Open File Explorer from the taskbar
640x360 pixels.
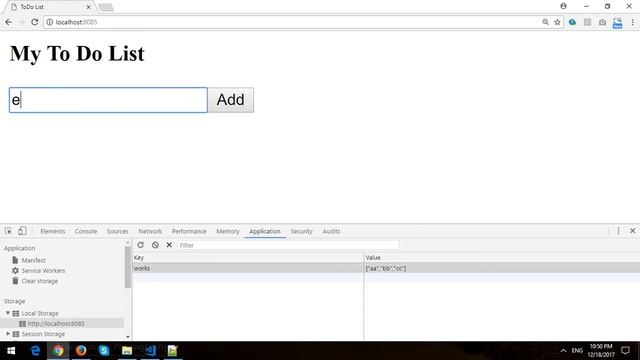[127, 351]
